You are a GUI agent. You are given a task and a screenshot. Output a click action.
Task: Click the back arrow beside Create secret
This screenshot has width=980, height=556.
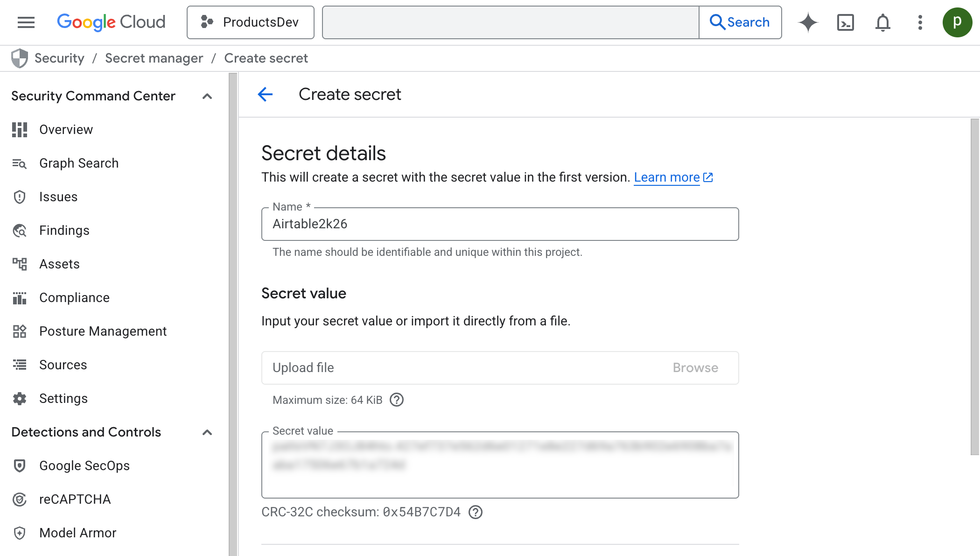click(x=265, y=94)
